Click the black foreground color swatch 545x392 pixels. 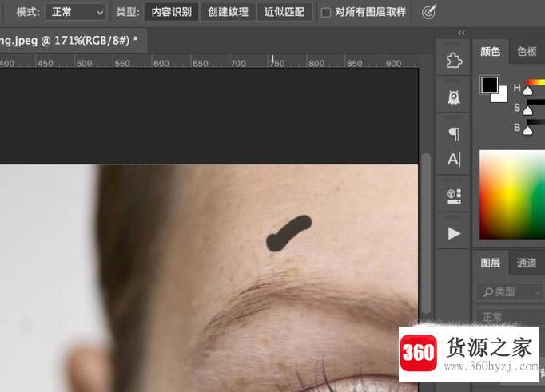(489, 85)
